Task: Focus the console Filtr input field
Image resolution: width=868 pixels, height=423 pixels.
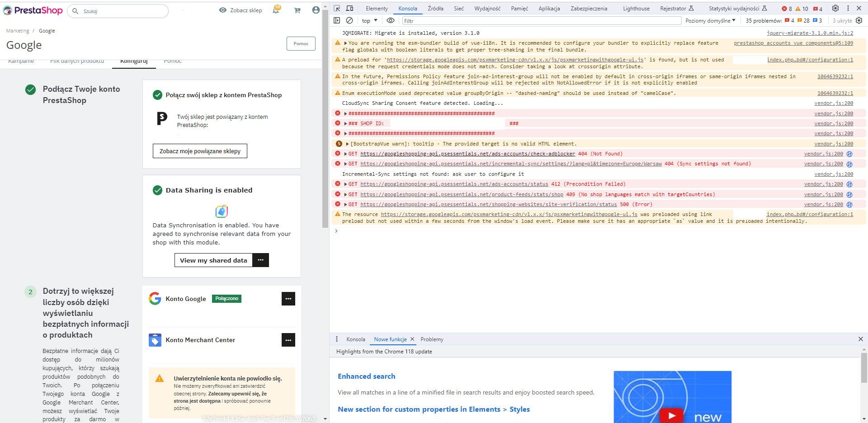Action: 542,20
